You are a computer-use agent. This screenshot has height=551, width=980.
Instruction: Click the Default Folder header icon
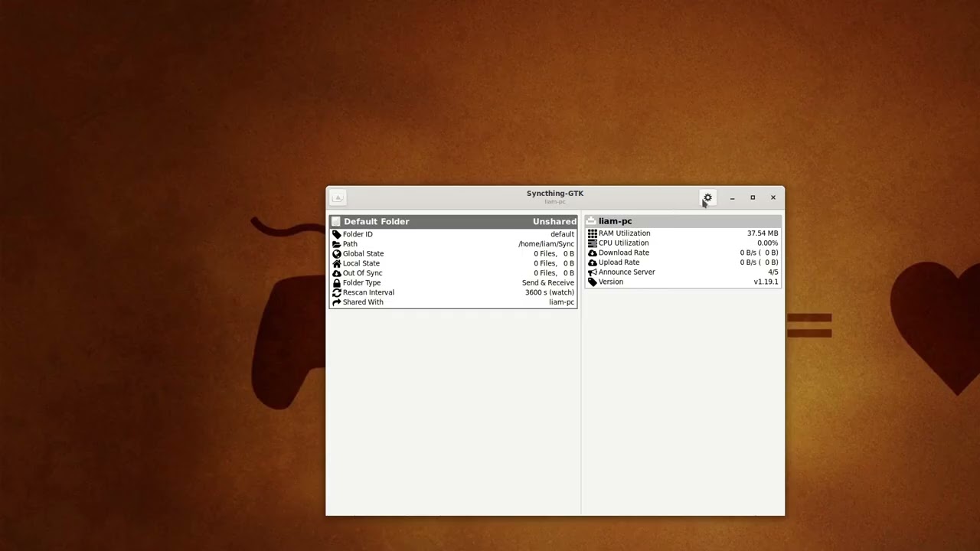[335, 221]
